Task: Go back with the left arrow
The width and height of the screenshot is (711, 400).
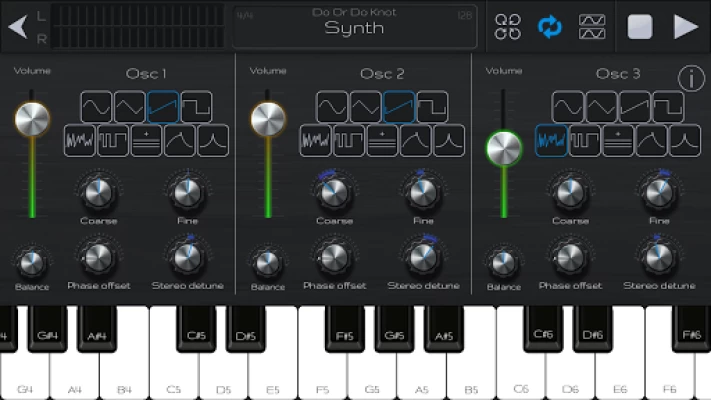Action: pos(18,26)
